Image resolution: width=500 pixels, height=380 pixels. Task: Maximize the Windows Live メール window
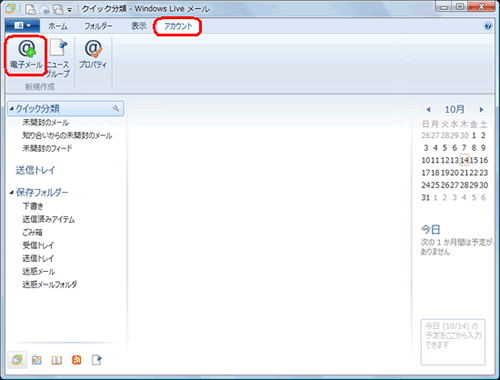pyautogui.click(x=460, y=7)
